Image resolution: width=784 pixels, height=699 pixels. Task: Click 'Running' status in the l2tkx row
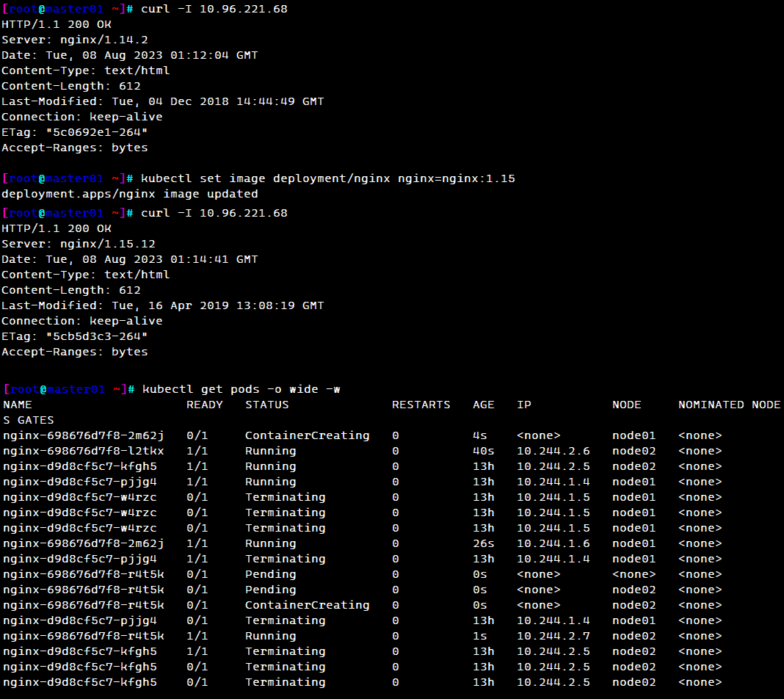point(270,451)
